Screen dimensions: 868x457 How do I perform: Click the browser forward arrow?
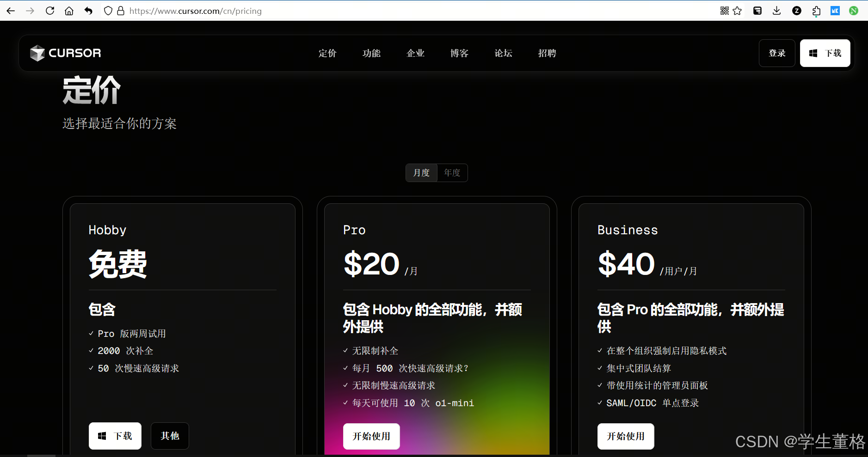coord(30,11)
